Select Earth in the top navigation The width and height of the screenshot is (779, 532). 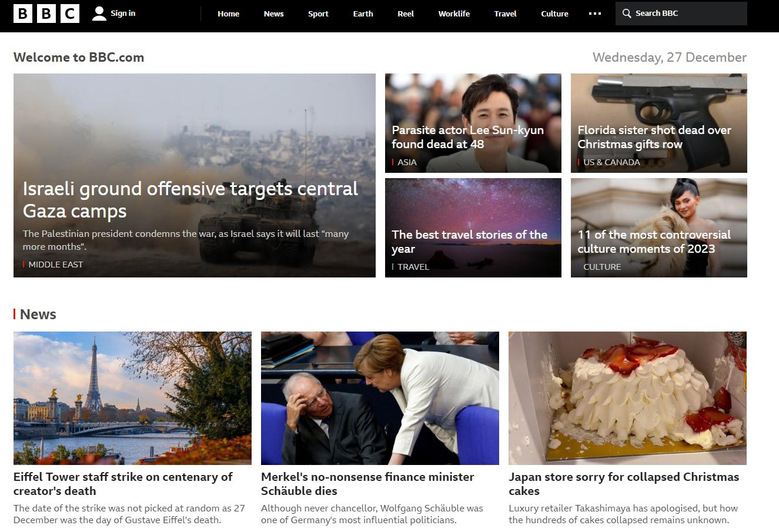[x=363, y=14]
